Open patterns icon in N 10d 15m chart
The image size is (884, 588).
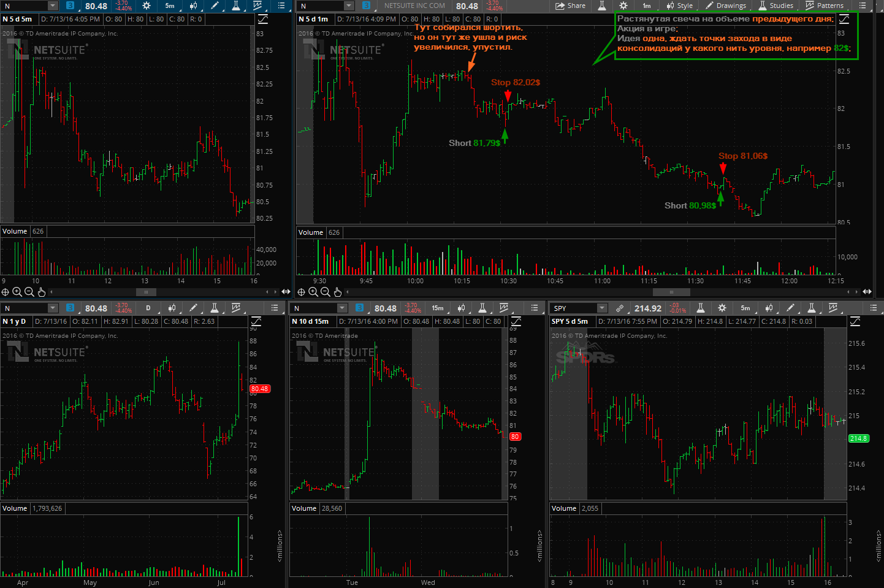tap(504, 308)
